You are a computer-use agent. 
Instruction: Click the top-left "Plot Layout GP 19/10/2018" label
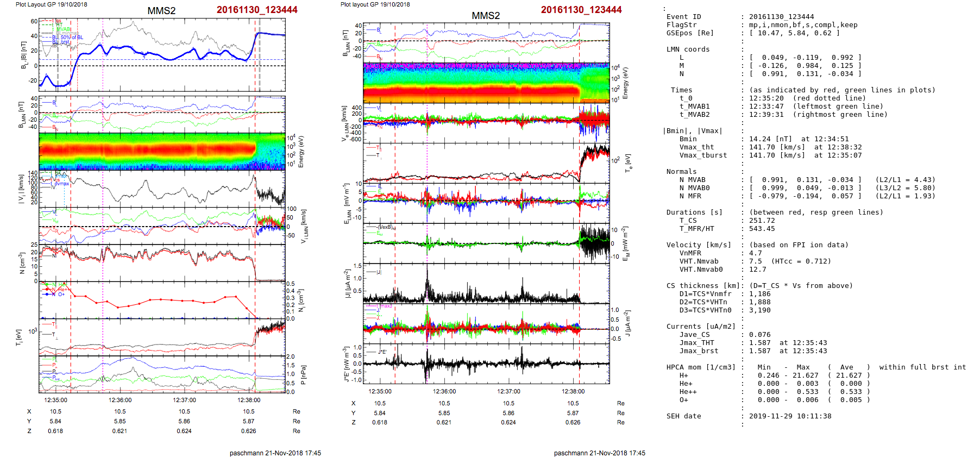pos(51,4)
